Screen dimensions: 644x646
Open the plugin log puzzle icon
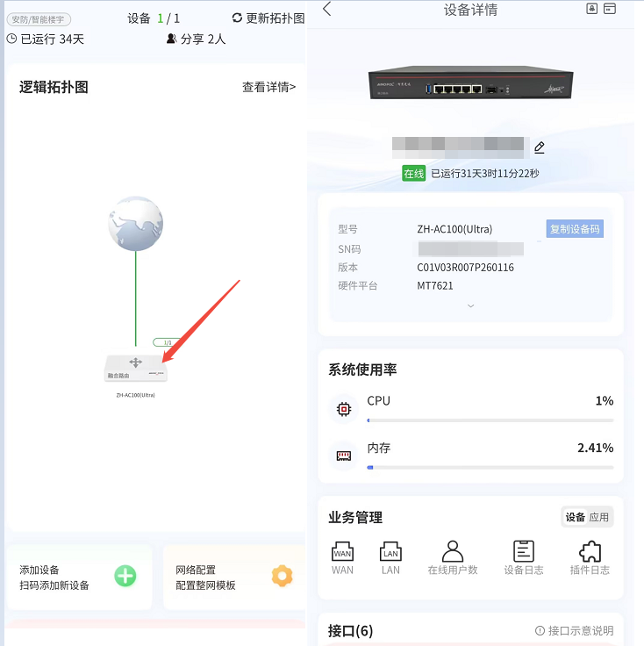590,551
